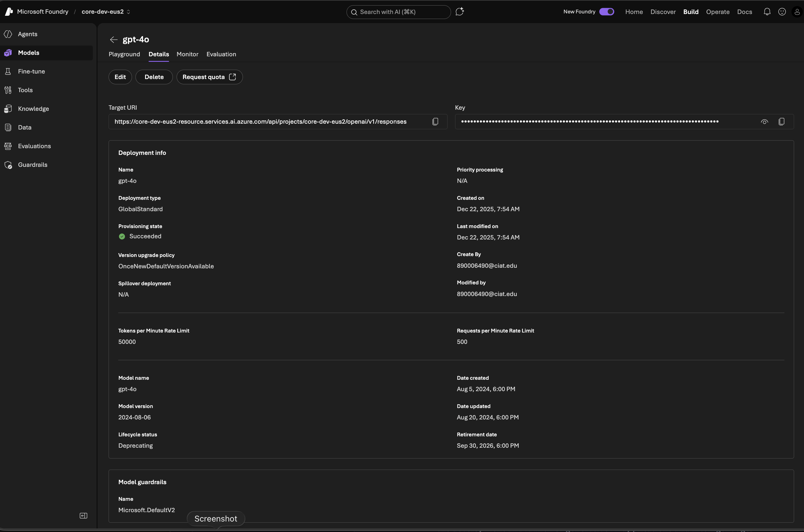
Task: Click the Microsoft.DefaultV2 guardrail name
Action: 146,510
